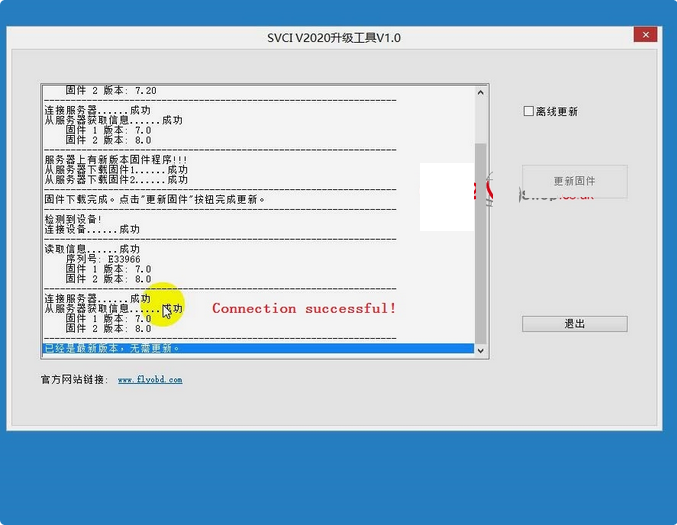Image resolution: width=677 pixels, height=525 pixels.
Task: Close the SVCI V2020 upgrade tool window
Action: [x=645, y=35]
